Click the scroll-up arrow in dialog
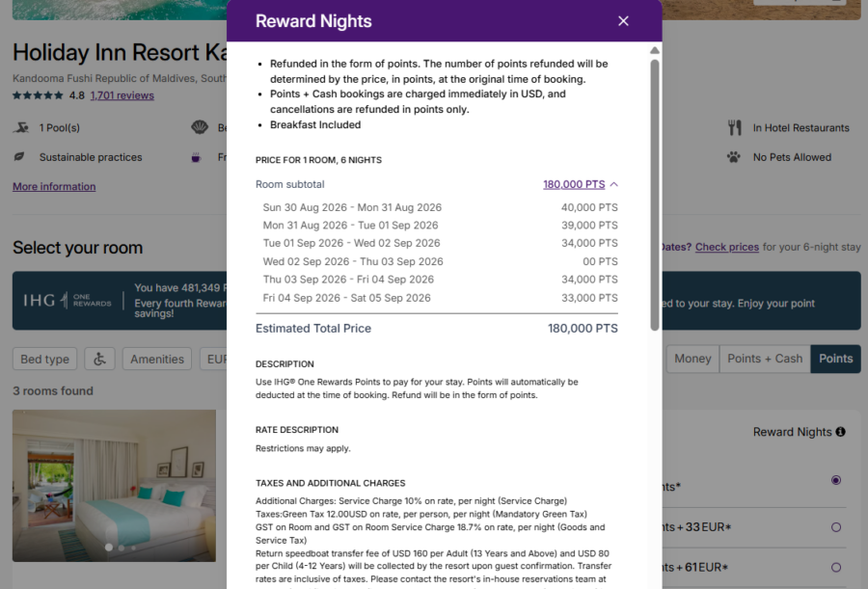Viewport: 868px width, 589px height. coord(654,50)
